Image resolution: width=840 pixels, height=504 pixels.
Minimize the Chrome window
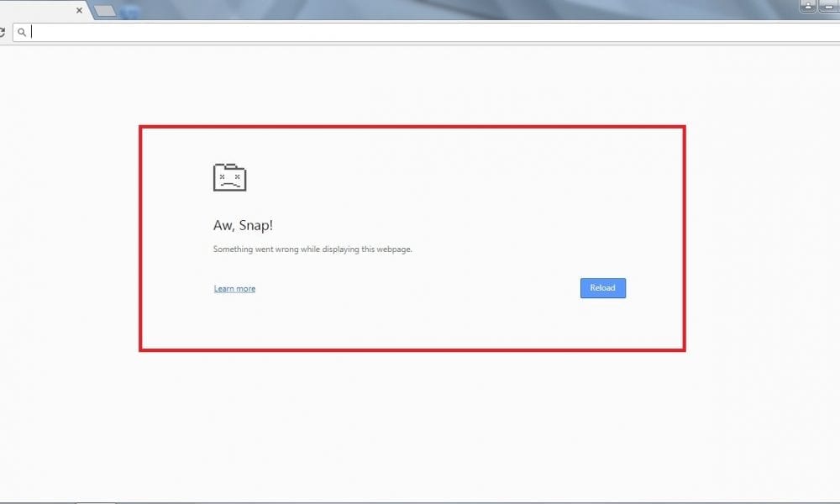coord(829,6)
